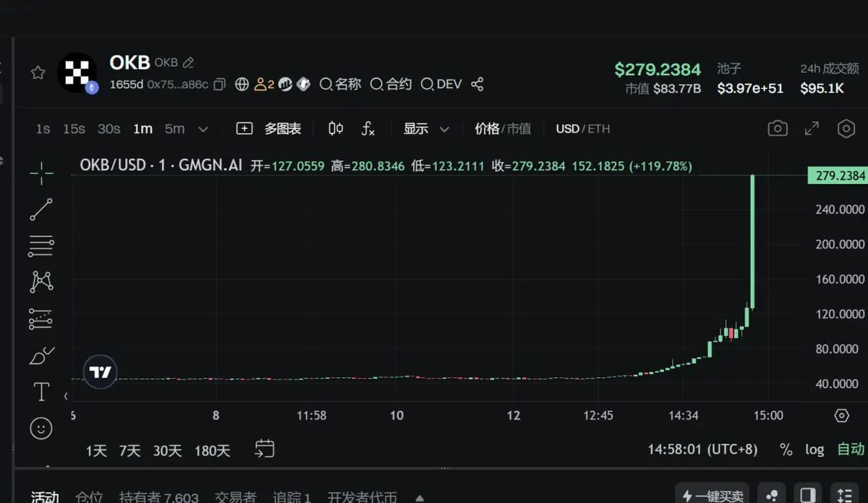Expand more timeframe intervals dropdown
Viewport: 868px width, 503px height.
click(203, 130)
